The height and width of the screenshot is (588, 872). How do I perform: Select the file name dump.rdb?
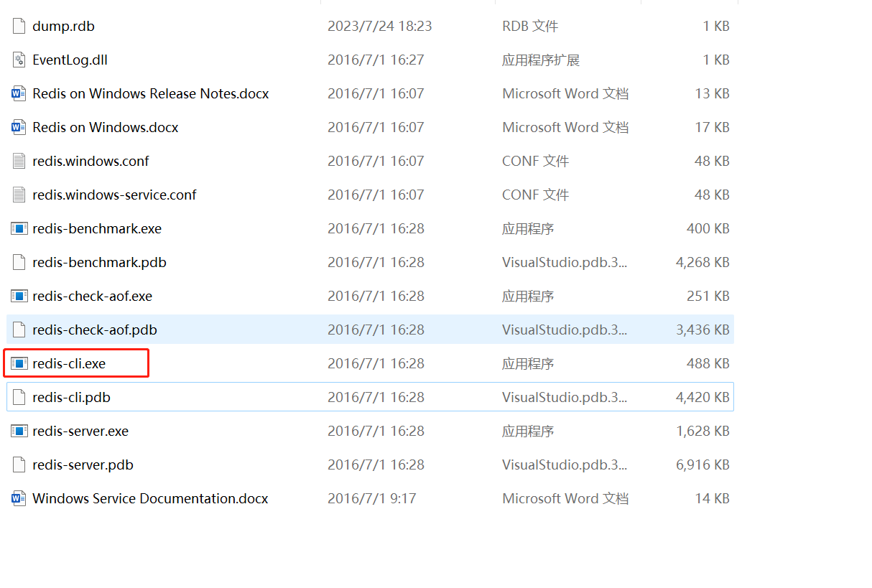tap(63, 26)
